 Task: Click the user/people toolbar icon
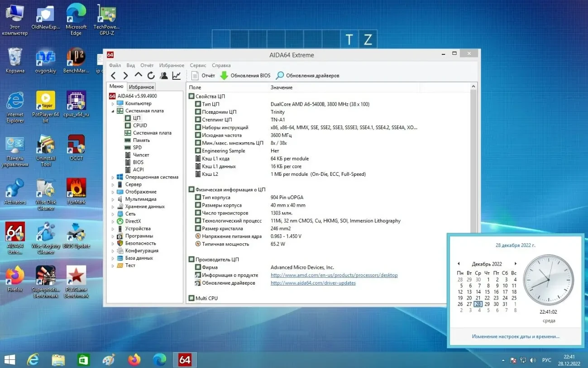[164, 75]
